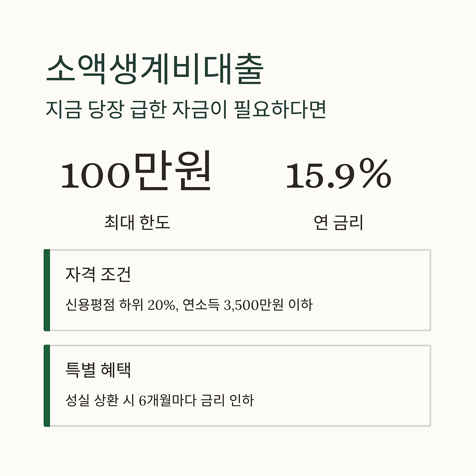
Task: Click green accent bar of 자격 조건 card
Action: 47,290
